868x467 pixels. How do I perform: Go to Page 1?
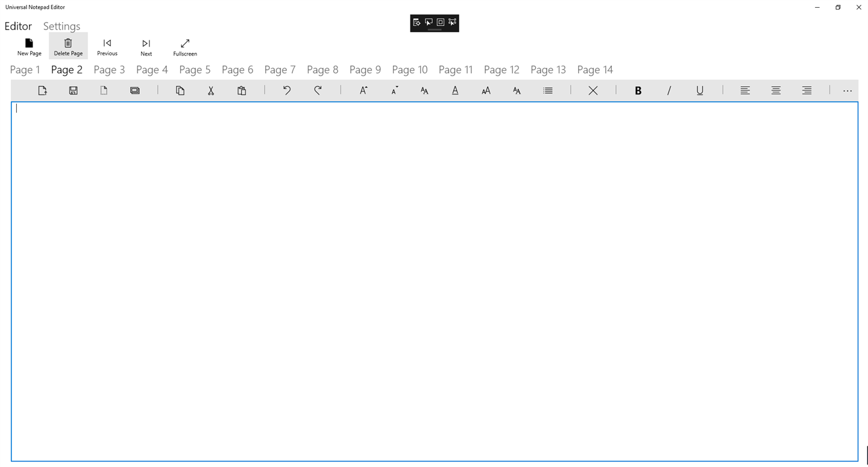(x=25, y=70)
